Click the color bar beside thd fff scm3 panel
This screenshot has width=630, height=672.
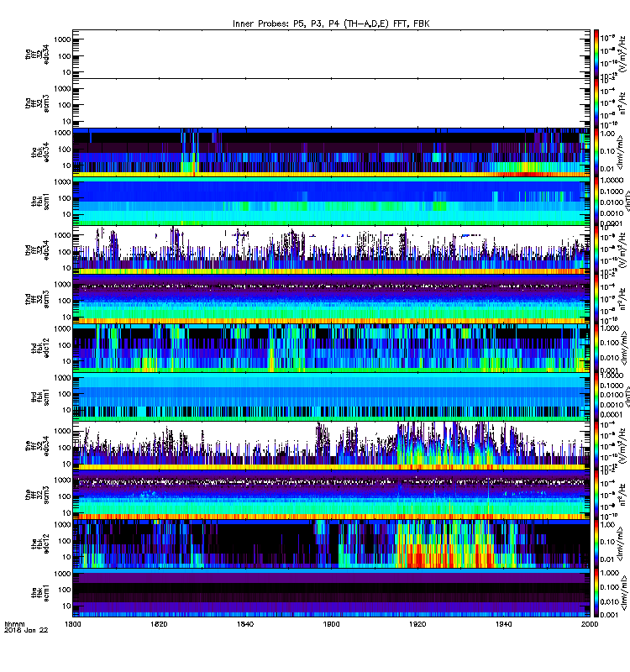pos(596,299)
